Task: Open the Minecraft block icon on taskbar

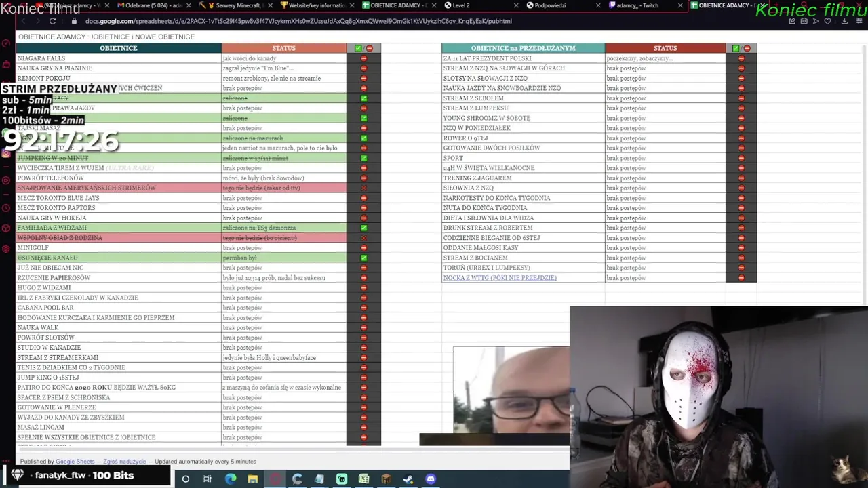Action: (x=386, y=479)
